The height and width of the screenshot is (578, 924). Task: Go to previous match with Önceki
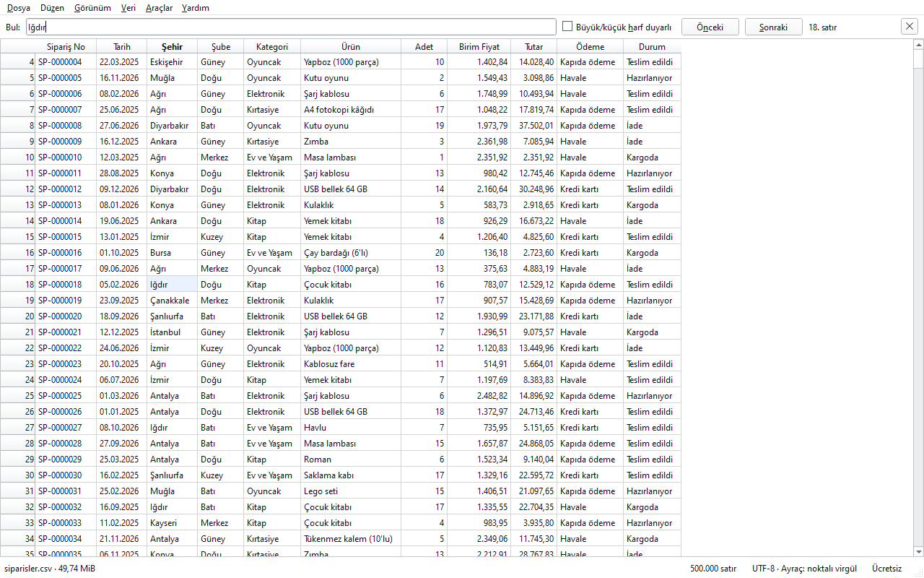[710, 27]
